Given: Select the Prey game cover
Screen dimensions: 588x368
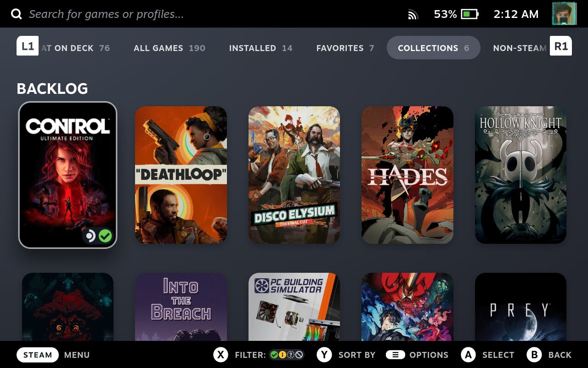Looking at the screenshot, I should 520,307.
